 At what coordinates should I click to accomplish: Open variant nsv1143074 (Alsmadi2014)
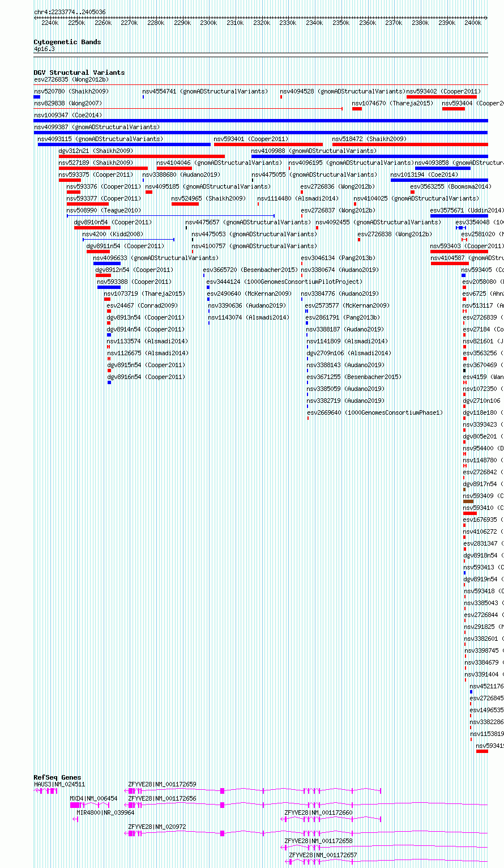[x=249, y=317]
